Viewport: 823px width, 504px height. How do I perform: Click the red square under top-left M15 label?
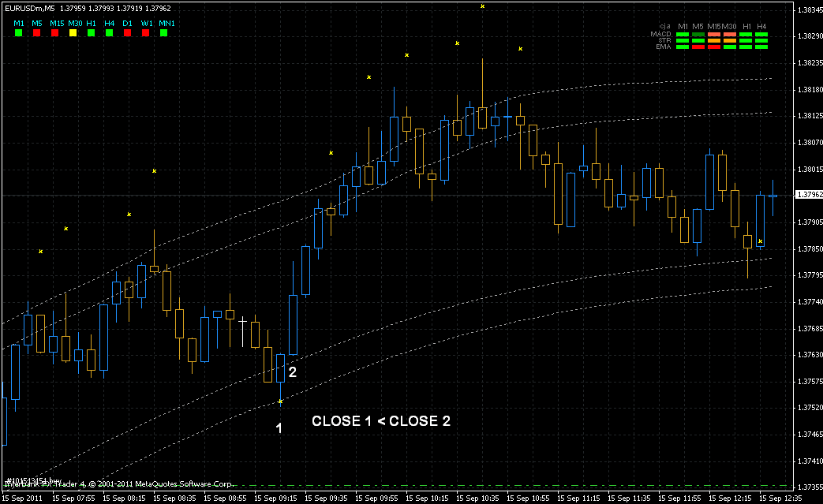coord(55,33)
